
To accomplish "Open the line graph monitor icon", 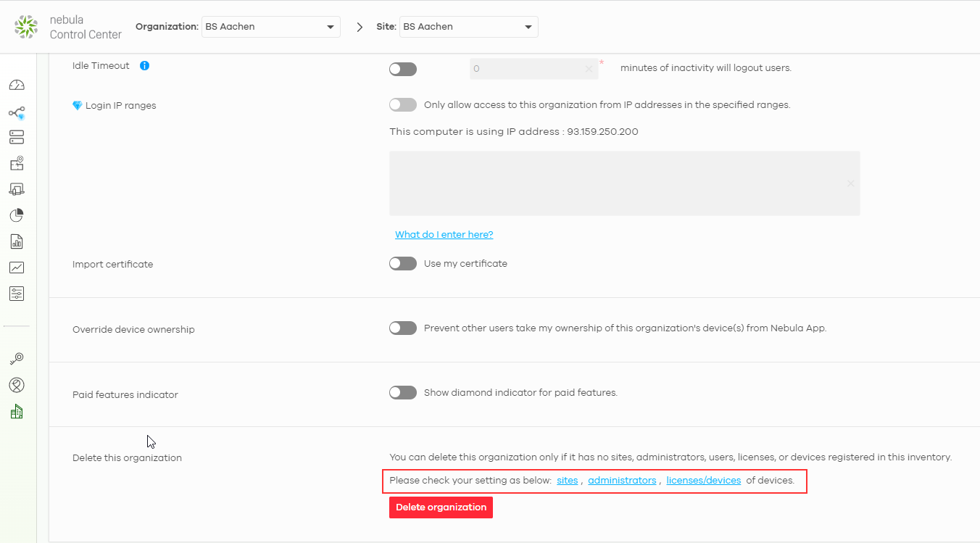I will (x=17, y=268).
